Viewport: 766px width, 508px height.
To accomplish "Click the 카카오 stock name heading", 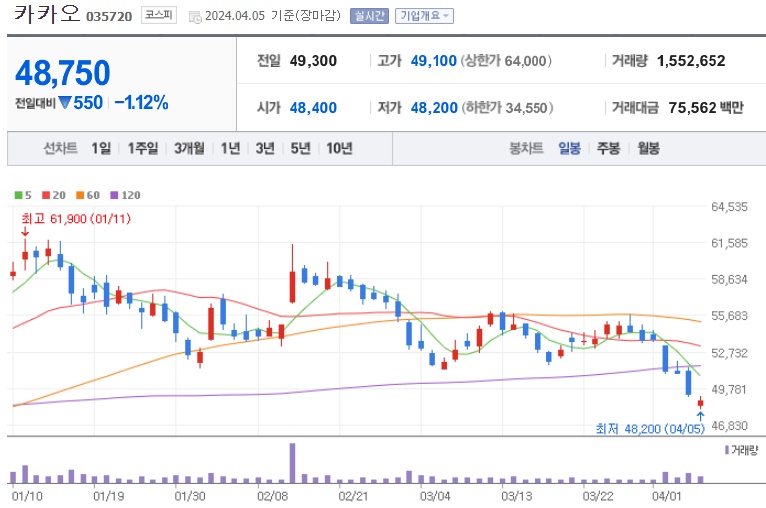I will point(47,14).
